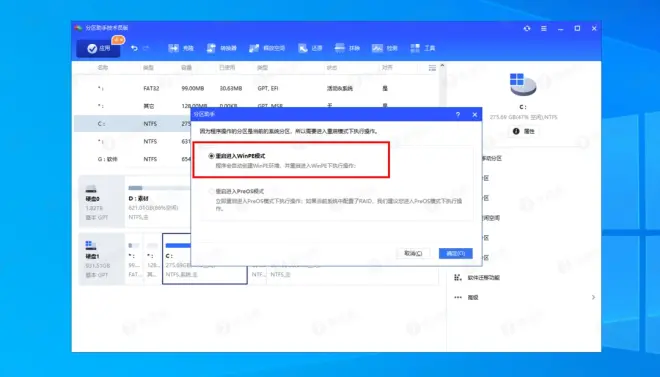
Task: Click the 高级 advanced three-dots option
Action: tap(466, 297)
